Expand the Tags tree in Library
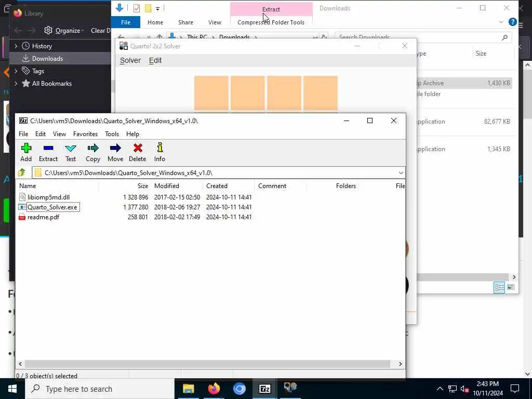 coord(16,71)
